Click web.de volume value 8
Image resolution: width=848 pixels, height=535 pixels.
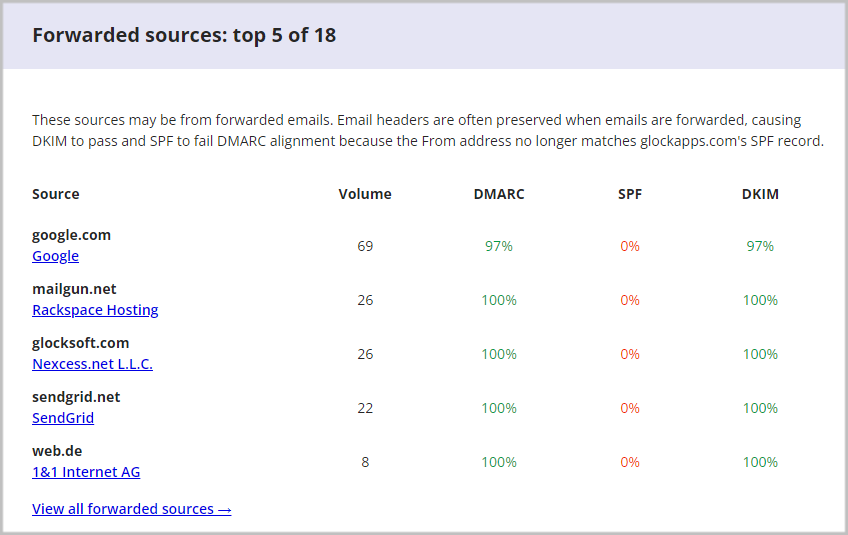coord(365,462)
